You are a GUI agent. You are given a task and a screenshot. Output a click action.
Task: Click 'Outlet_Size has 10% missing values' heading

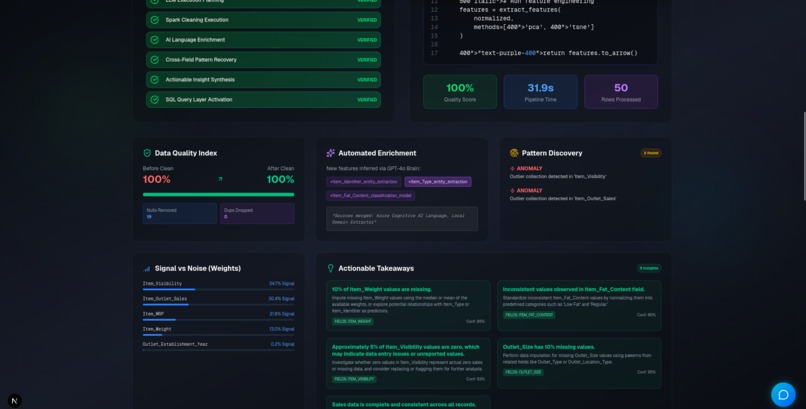[549, 347]
